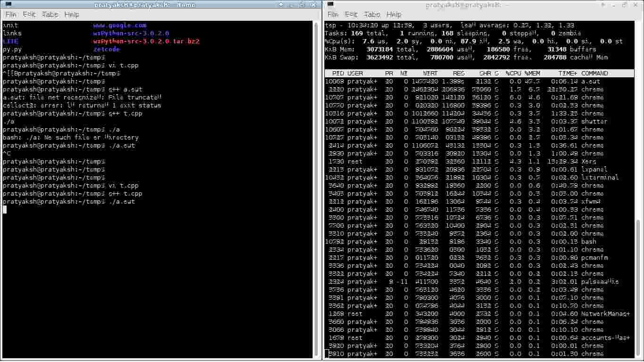644x362 pixels.
Task: Select the a.out process row in top
Action: point(479,81)
